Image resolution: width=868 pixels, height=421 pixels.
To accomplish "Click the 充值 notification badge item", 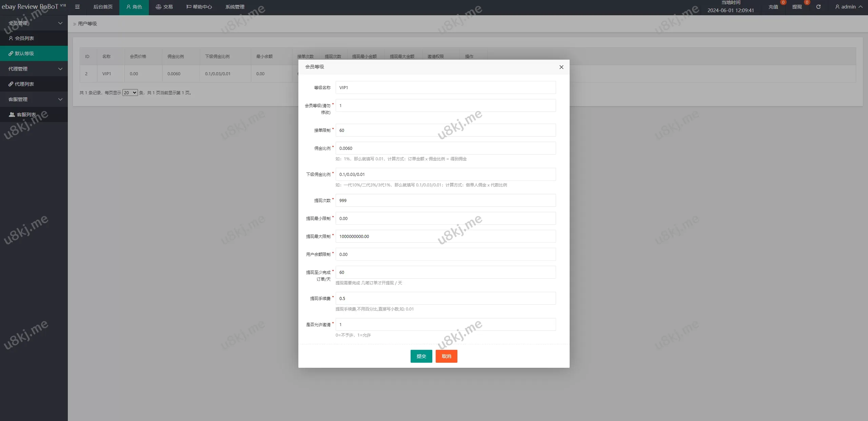I will tap(773, 7).
